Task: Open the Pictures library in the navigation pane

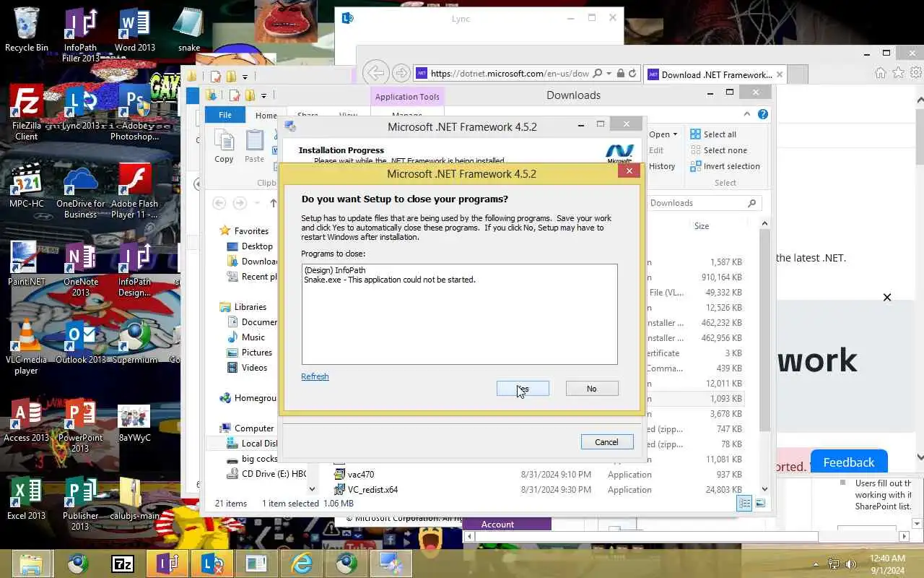Action: (x=256, y=353)
